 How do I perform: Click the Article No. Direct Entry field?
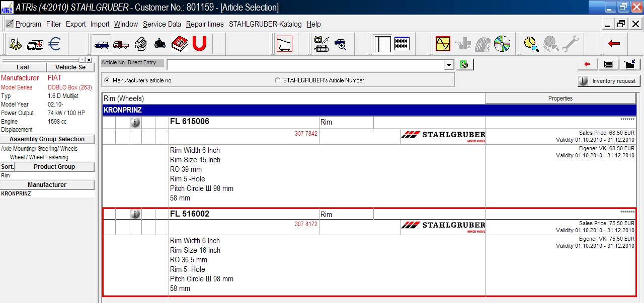click(305, 65)
